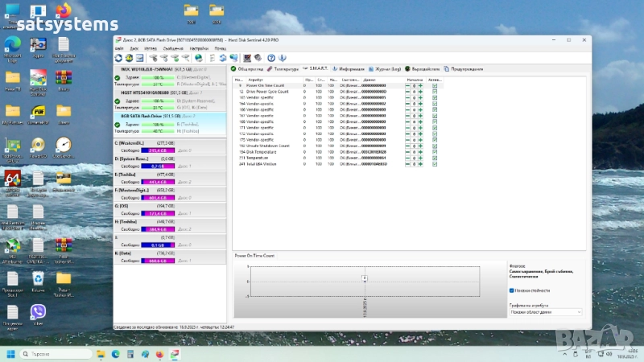
Task: Click the Атрибут column header
Action: (258, 80)
